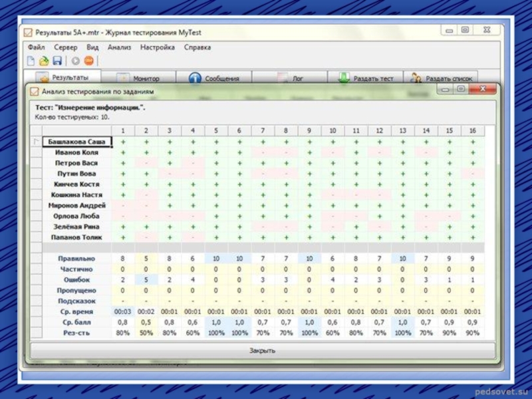Open the Файл menu
532x399 pixels.
point(36,47)
